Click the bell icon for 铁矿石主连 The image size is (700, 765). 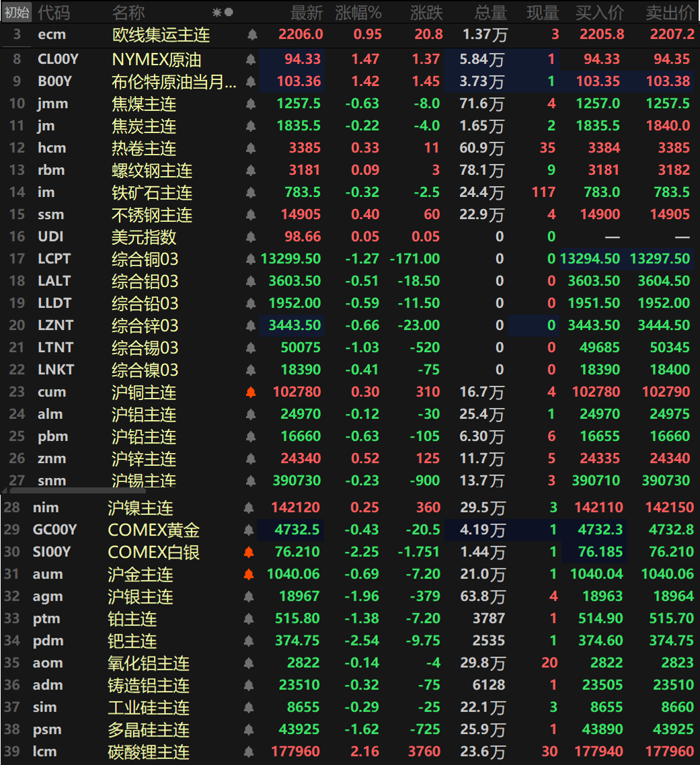point(251,193)
